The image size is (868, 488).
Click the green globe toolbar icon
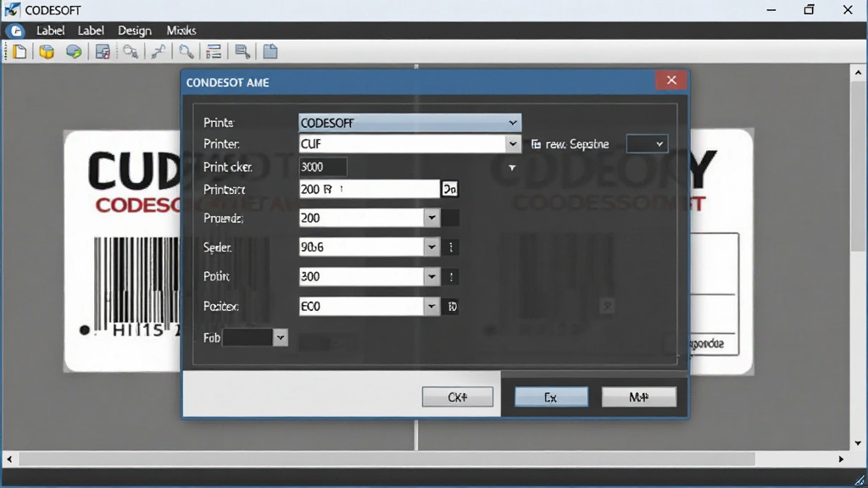click(x=74, y=52)
